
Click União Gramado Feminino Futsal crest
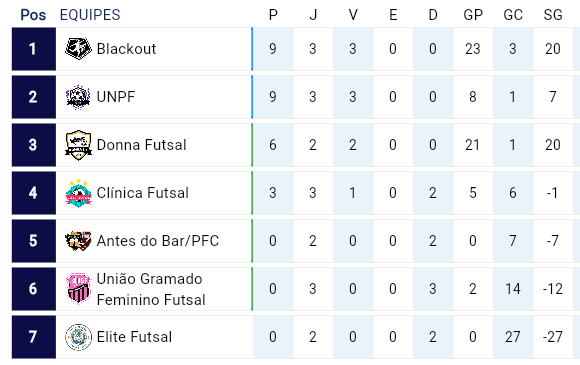[x=78, y=289]
